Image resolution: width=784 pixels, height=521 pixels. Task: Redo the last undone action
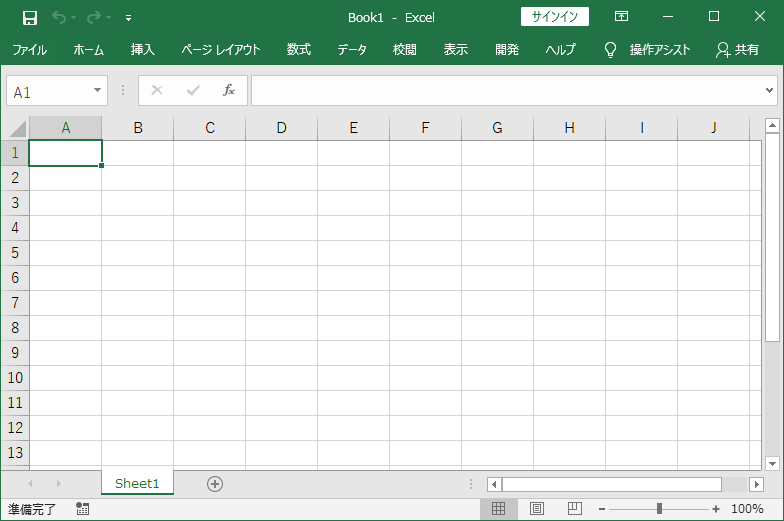point(94,18)
